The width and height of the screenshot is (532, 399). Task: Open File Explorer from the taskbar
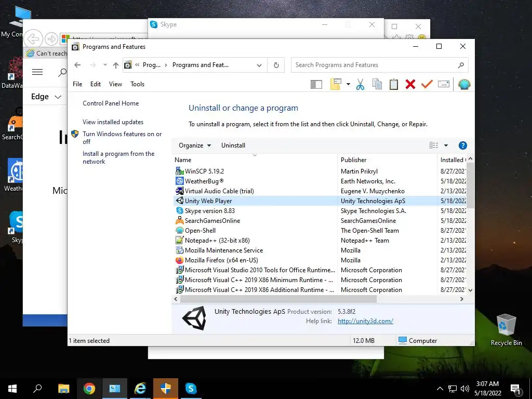point(63,389)
